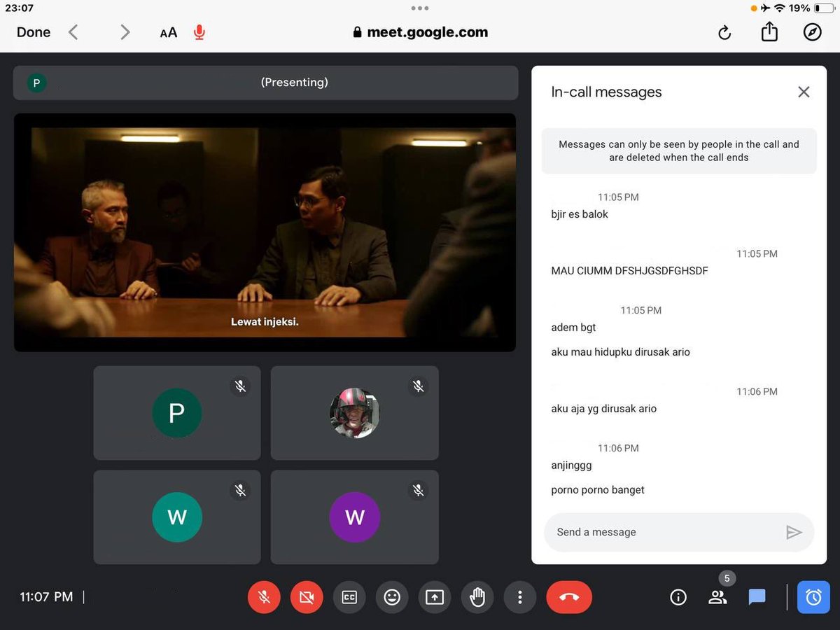The image size is (840, 630).
Task: Close the In-call messages panel
Action: tap(804, 92)
